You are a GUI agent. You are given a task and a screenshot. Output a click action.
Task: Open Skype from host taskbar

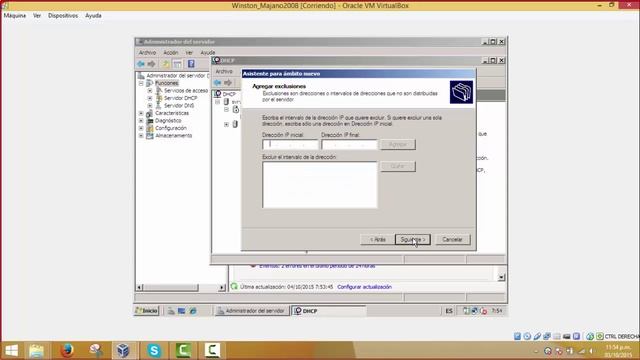[x=154, y=351]
